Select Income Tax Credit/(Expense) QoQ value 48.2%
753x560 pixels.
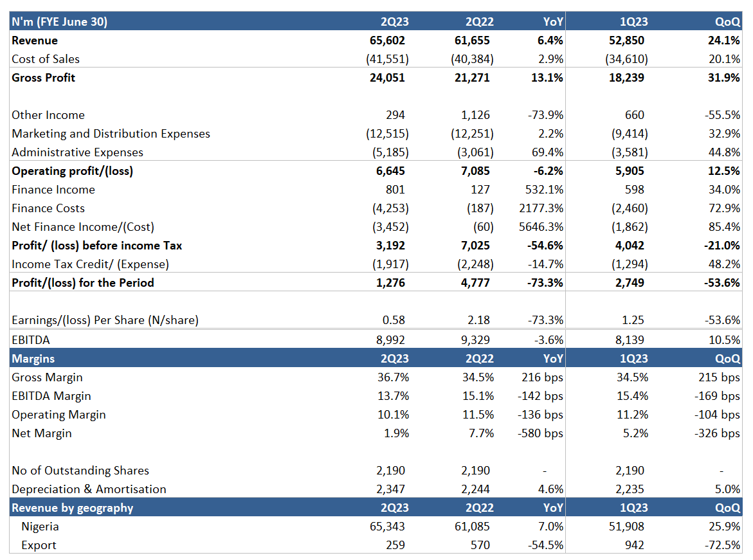tap(724, 264)
